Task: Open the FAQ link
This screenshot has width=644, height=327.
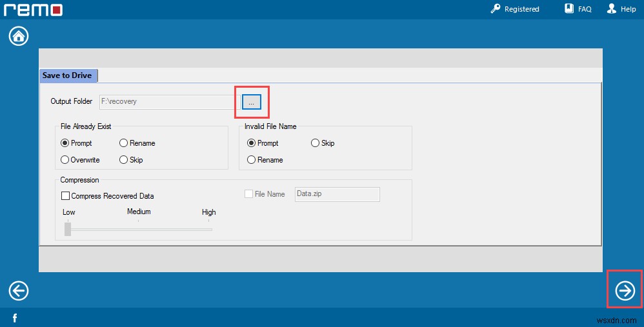Action: (x=585, y=9)
